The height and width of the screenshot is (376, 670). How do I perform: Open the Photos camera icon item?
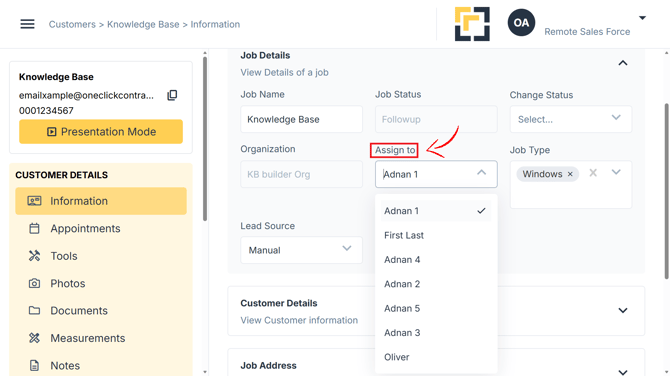point(34,283)
